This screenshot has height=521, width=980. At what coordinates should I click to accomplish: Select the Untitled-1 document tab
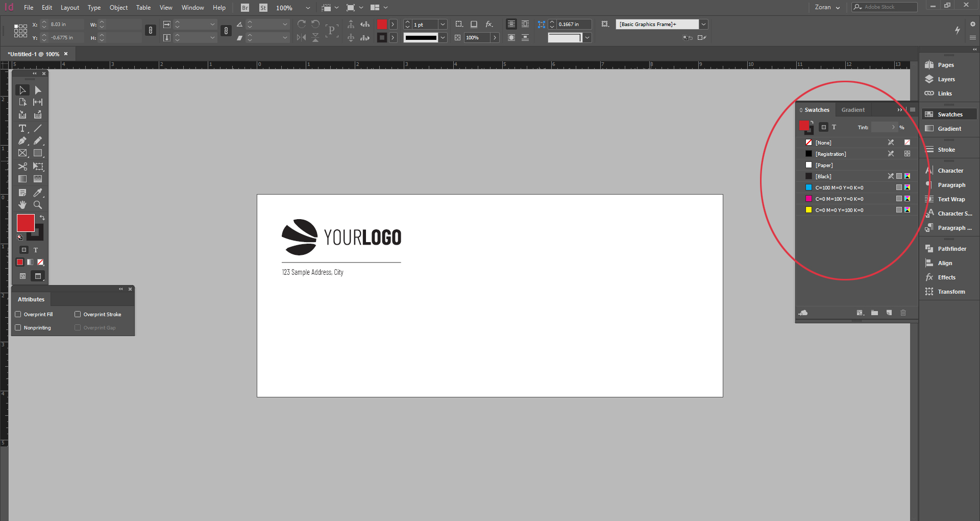[x=34, y=54]
